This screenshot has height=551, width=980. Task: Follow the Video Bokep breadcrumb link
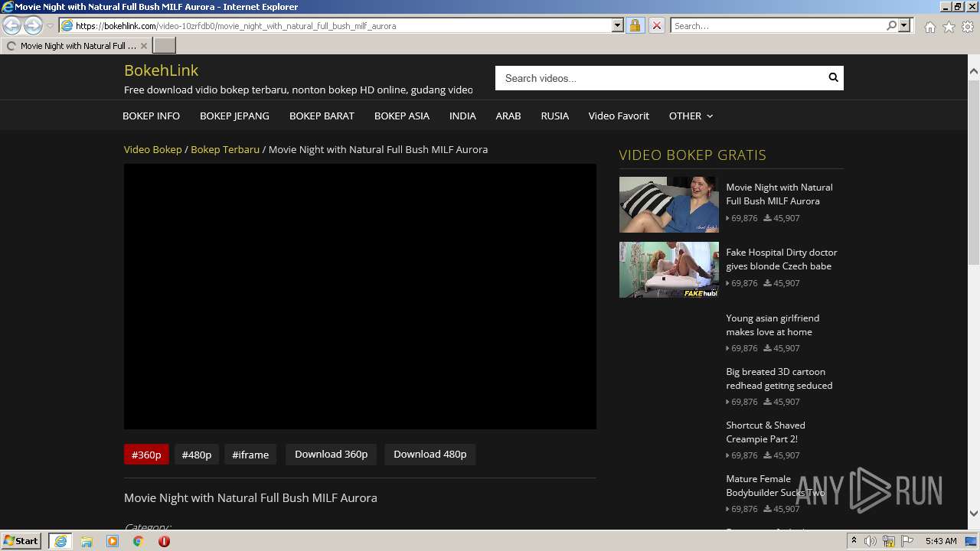tap(152, 149)
